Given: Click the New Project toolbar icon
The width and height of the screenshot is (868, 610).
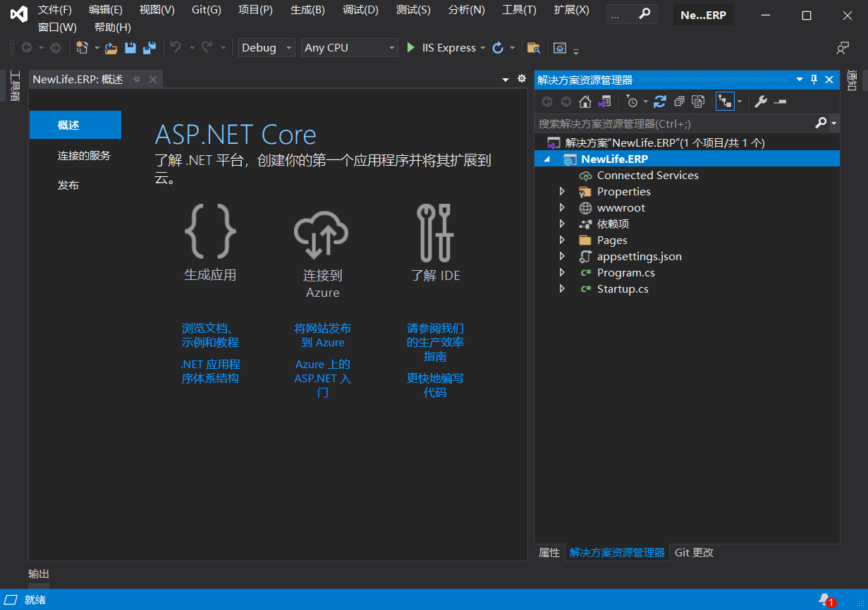Looking at the screenshot, I should [82, 48].
